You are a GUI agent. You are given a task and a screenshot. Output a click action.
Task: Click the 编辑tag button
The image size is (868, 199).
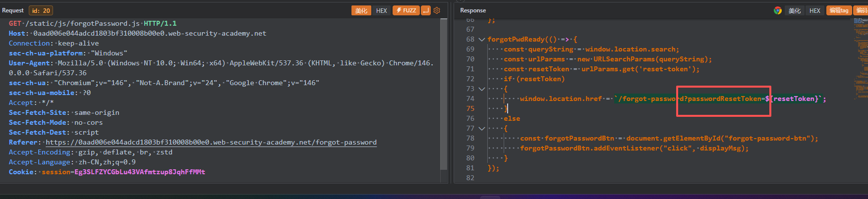pyautogui.click(x=839, y=10)
